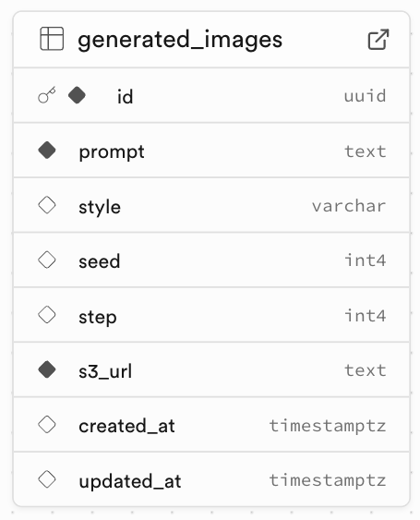Click the filled diamond next to id
The image size is (420, 520).
point(77,95)
